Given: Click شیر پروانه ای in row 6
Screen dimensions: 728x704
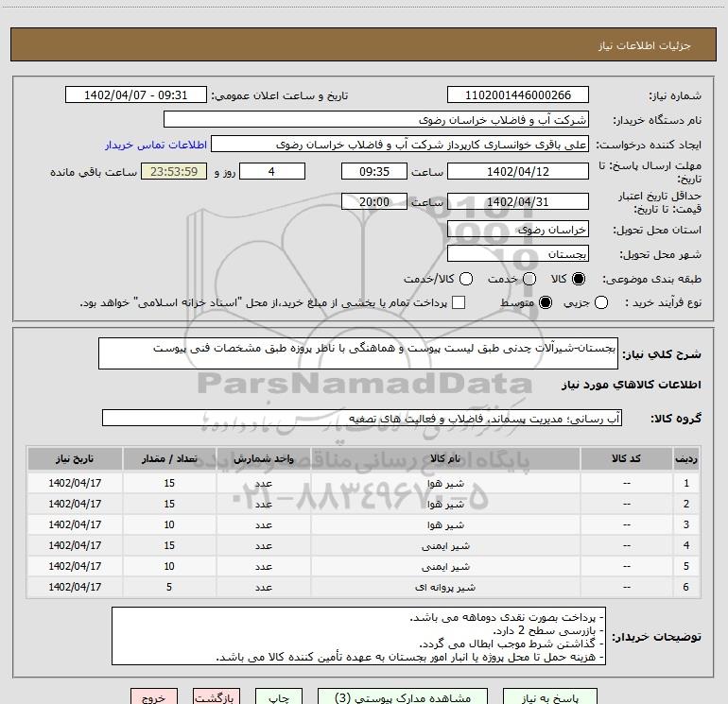Looking at the screenshot, I should (x=445, y=588).
